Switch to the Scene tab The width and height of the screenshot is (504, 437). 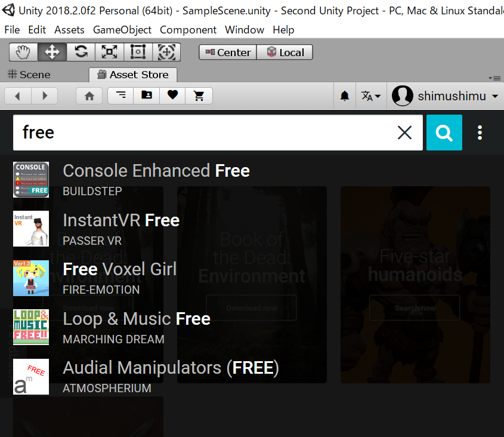[x=29, y=75]
